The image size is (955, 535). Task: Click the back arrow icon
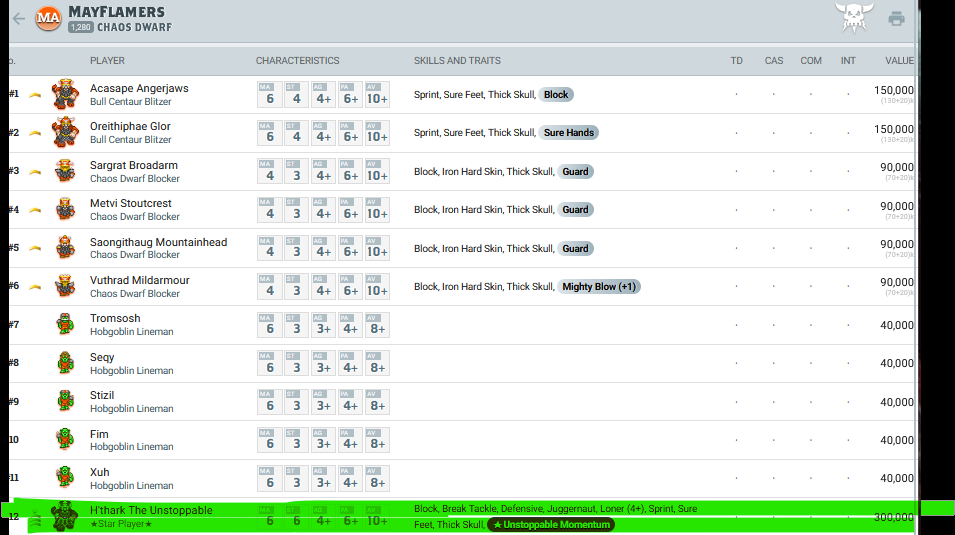(x=18, y=19)
